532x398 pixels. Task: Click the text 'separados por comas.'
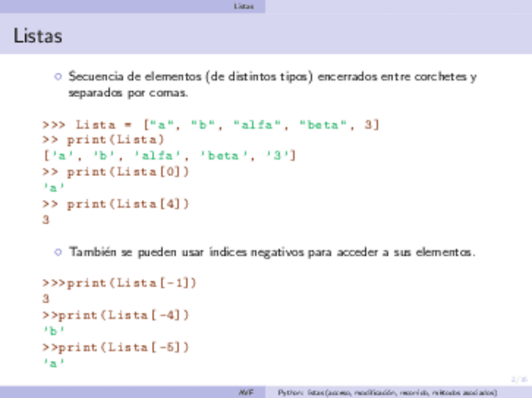point(128,93)
